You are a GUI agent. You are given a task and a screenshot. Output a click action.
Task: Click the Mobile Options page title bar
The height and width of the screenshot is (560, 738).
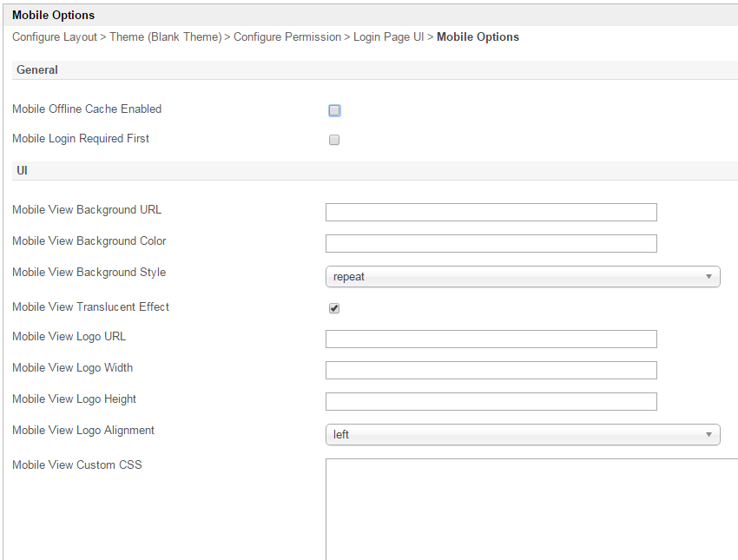(54, 15)
